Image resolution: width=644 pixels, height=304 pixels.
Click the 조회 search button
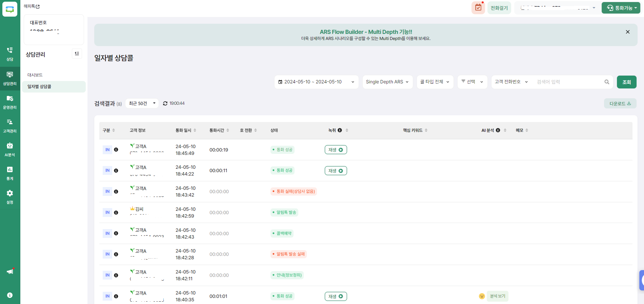pyautogui.click(x=626, y=82)
